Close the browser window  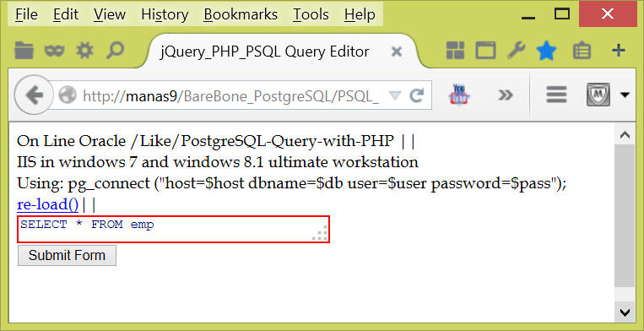point(608,14)
